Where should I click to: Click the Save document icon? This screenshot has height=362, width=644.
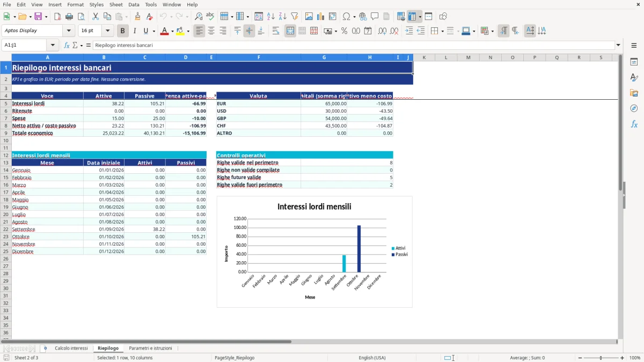coord(38,17)
